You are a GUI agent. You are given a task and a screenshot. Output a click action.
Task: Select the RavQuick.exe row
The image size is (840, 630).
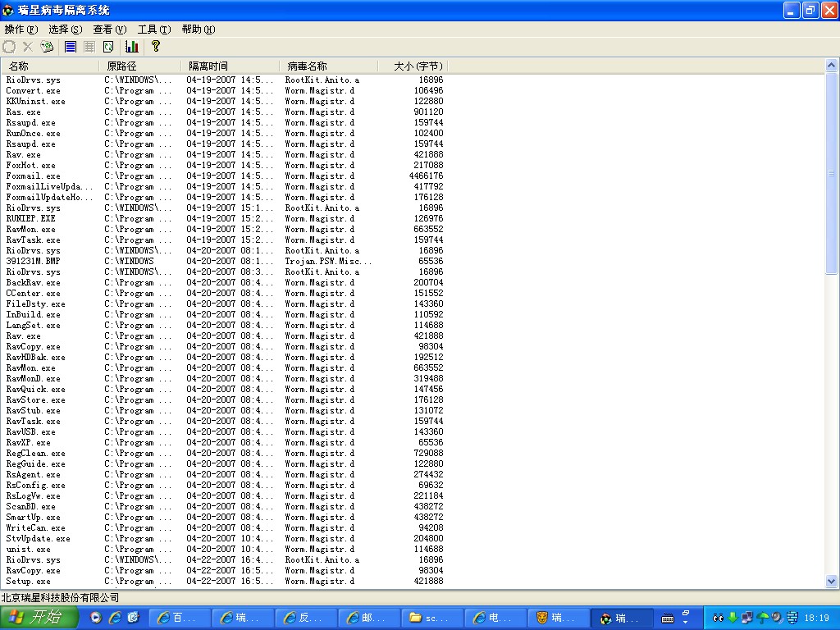(x=225, y=389)
